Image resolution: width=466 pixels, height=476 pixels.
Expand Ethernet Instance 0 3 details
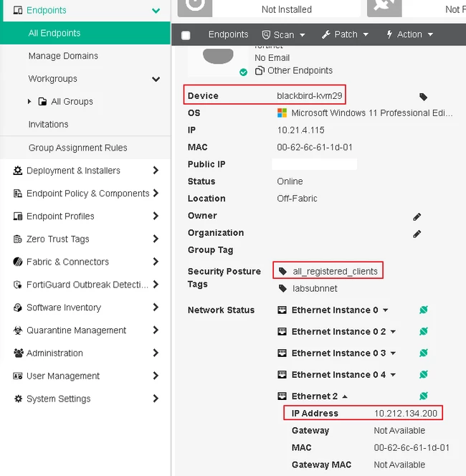(x=393, y=353)
